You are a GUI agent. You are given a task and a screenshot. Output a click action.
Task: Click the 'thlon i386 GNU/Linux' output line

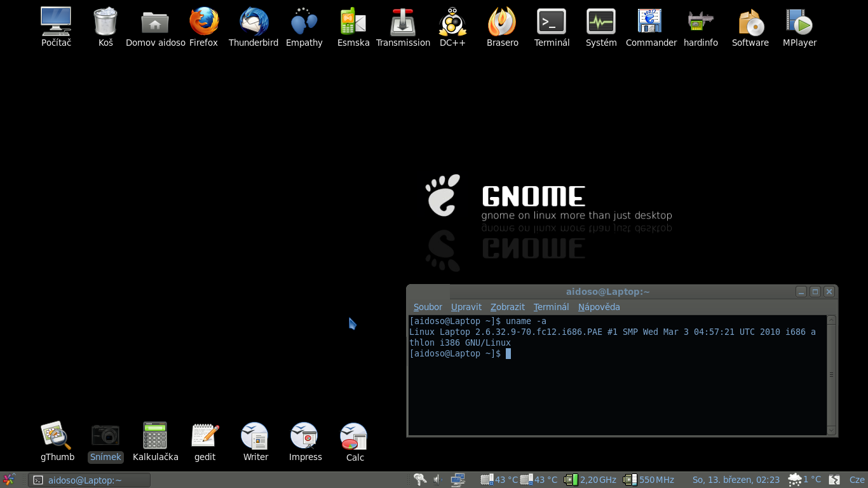coord(460,342)
